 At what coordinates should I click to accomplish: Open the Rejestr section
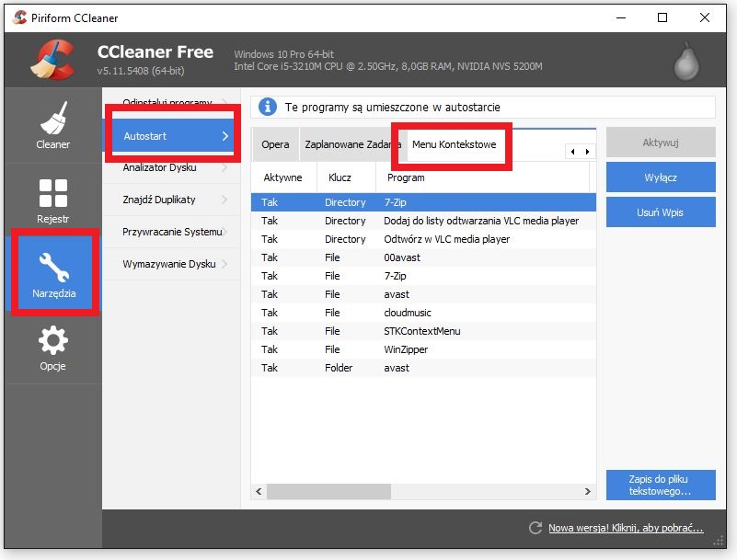[x=53, y=200]
